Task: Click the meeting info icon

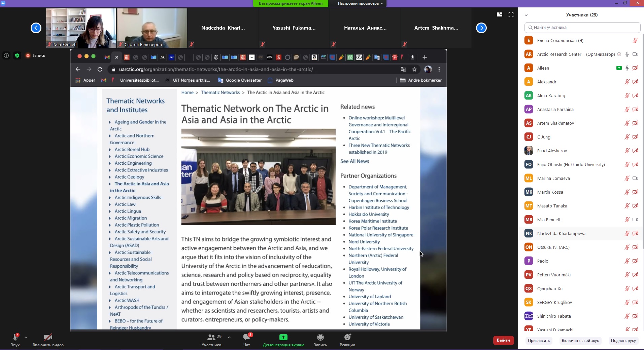Action: [x=6, y=55]
